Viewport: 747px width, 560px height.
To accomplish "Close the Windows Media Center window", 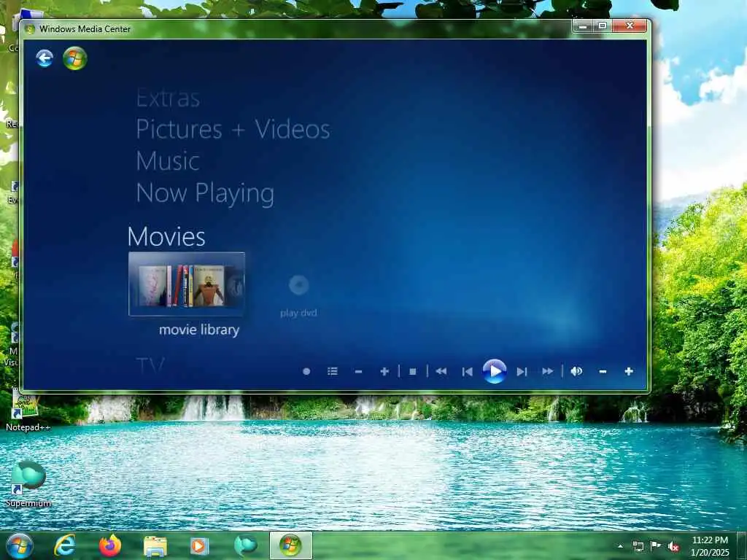I will pos(630,26).
